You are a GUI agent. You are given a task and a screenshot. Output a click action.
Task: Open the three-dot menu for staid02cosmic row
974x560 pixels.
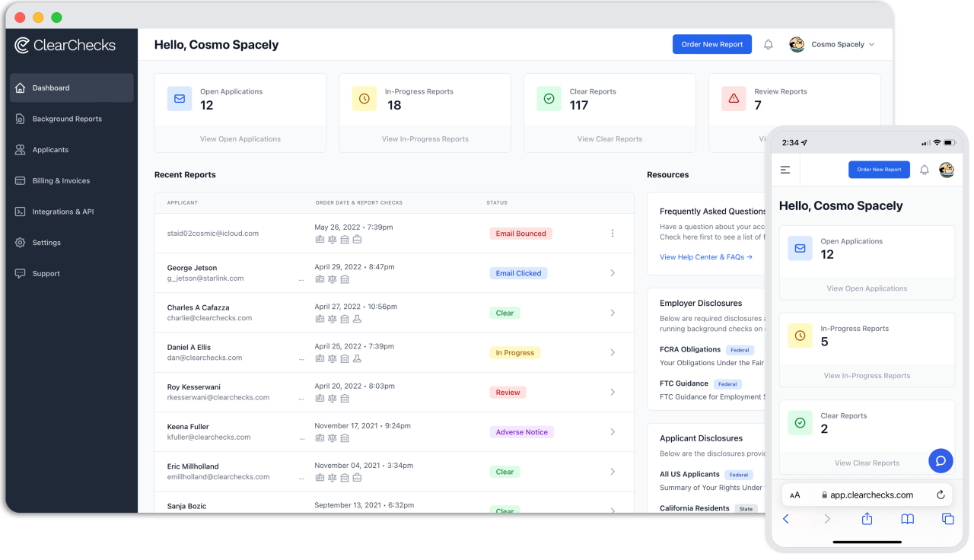[x=613, y=234]
